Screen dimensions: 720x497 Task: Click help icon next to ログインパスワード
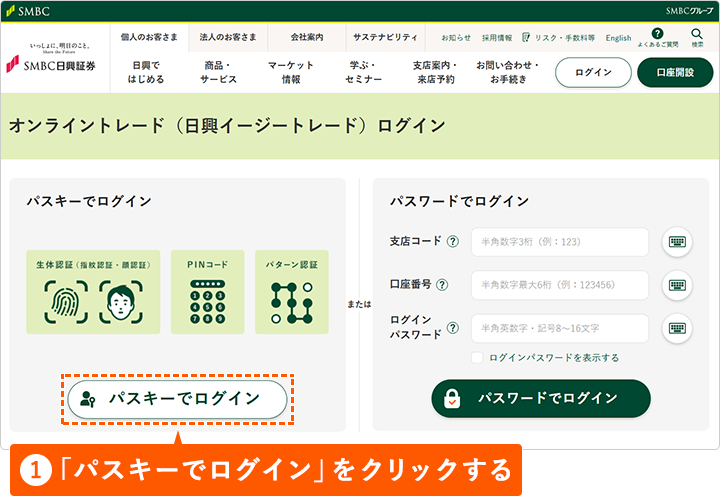click(452, 327)
